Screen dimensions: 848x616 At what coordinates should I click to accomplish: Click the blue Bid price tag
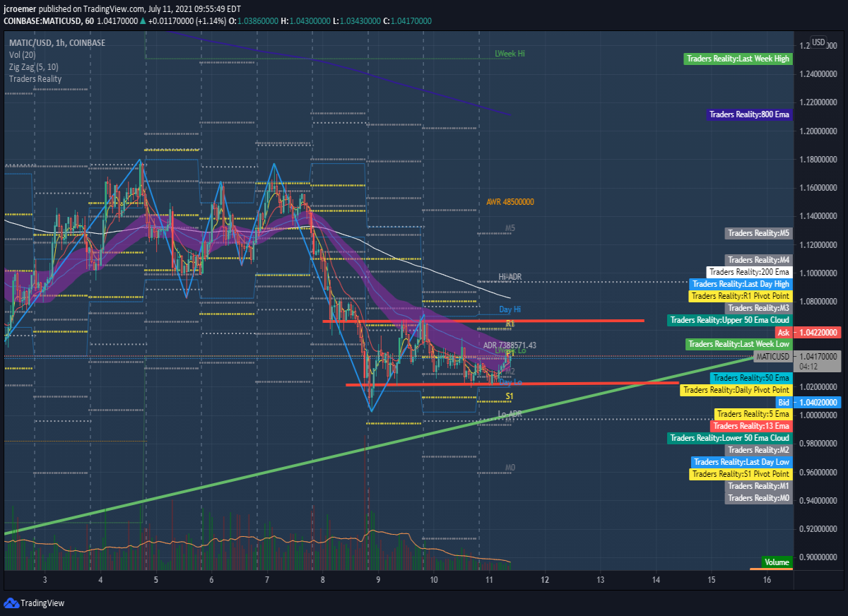[x=808, y=402]
